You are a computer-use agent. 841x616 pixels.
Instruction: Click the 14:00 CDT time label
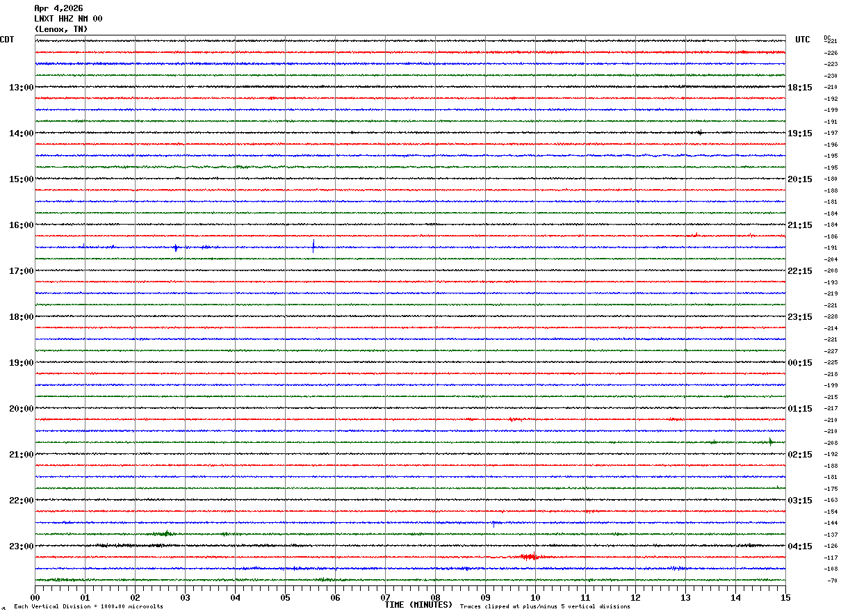pyautogui.click(x=22, y=133)
